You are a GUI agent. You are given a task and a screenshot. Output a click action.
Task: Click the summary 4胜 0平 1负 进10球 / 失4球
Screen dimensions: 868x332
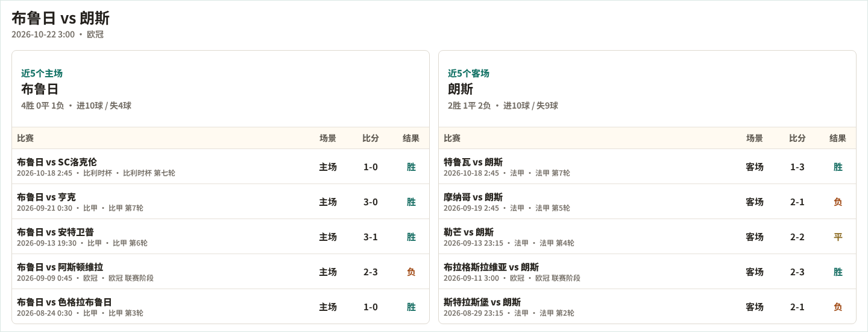(x=76, y=106)
